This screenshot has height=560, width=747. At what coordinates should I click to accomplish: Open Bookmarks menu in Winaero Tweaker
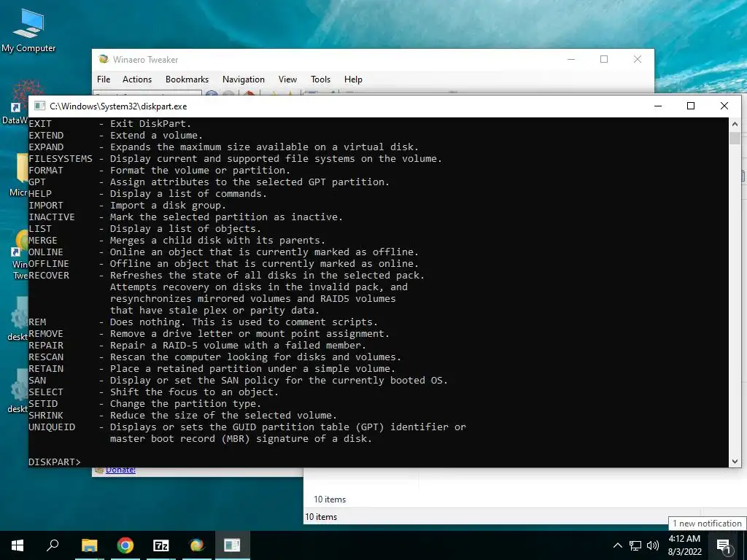coord(187,79)
